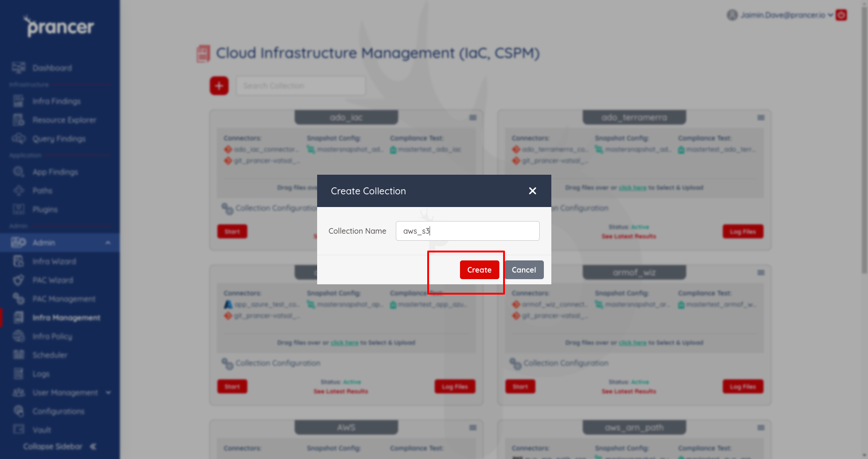
Task: Open Log Files for armof_wiz
Action: tap(743, 386)
